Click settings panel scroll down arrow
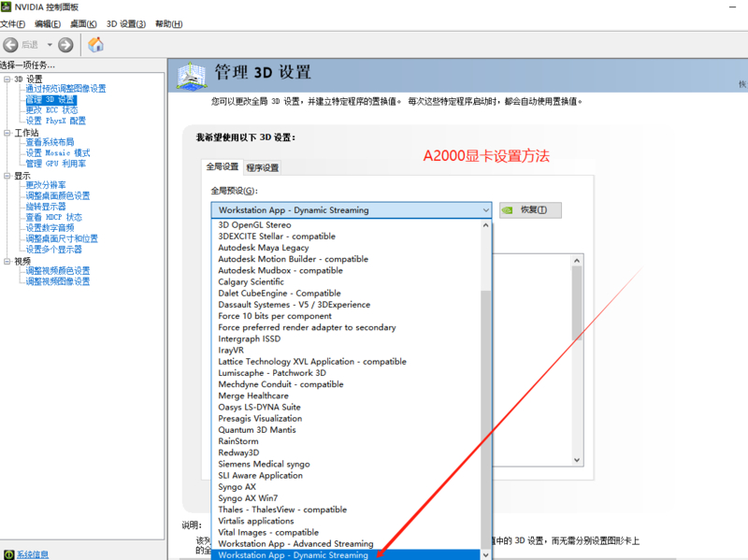 [577, 460]
